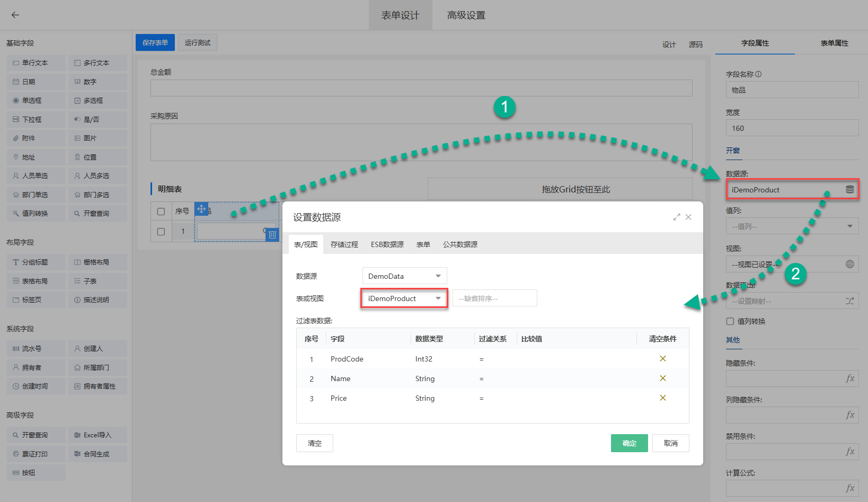Tick the grid header select-all checkbox

[x=161, y=212]
